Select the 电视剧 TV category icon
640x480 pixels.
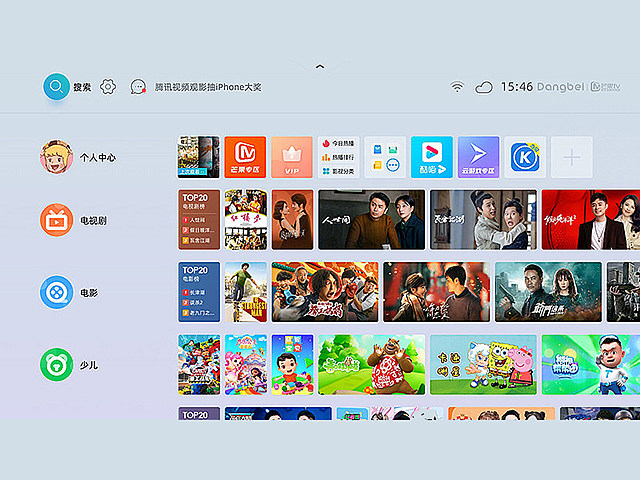[x=56, y=220]
